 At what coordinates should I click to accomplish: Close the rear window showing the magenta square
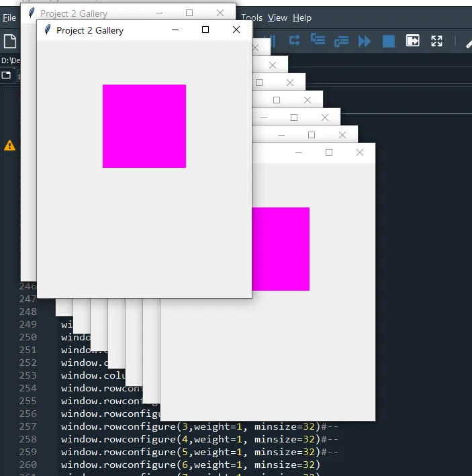pyautogui.click(x=360, y=152)
